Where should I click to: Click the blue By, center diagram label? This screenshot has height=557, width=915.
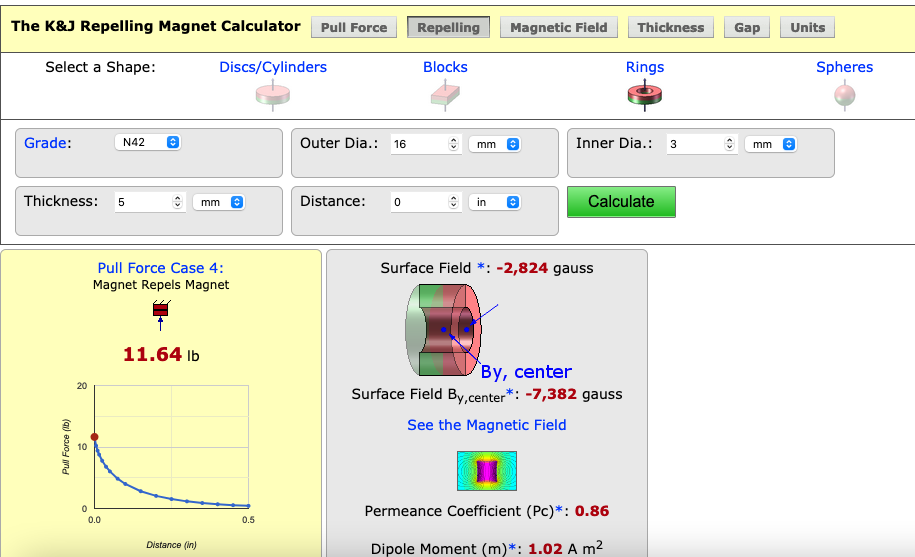tap(526, 372)
